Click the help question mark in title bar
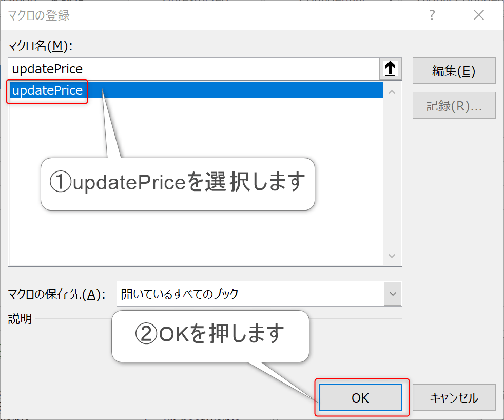Screen dimensions: 504x420 click(x=432, y=15)
